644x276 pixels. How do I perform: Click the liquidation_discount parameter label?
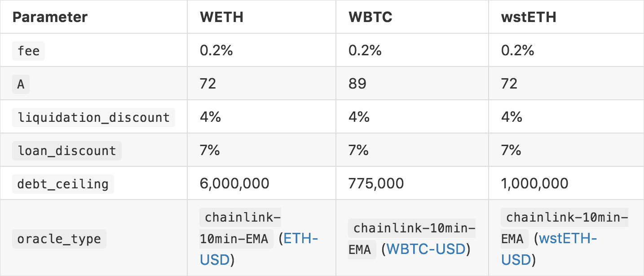point(93,117)
